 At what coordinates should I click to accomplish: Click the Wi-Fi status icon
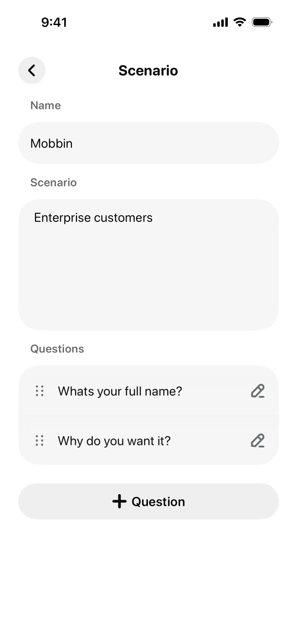[x=239, y=22]
